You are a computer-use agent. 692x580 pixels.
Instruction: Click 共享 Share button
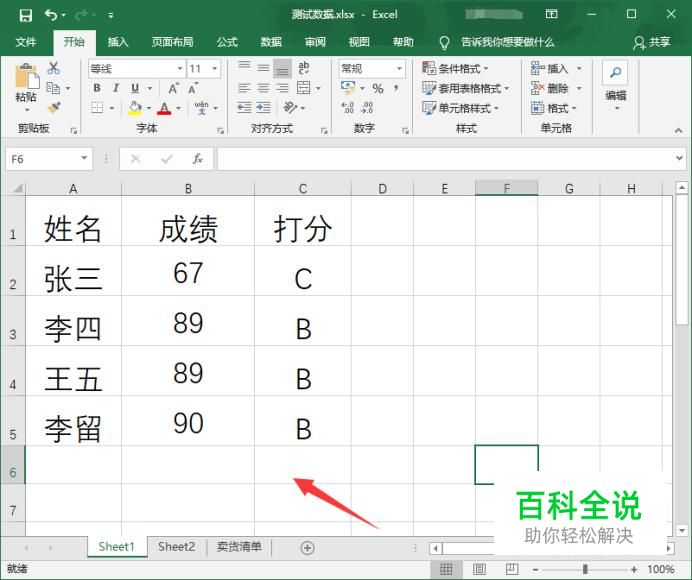pos(652,42)
